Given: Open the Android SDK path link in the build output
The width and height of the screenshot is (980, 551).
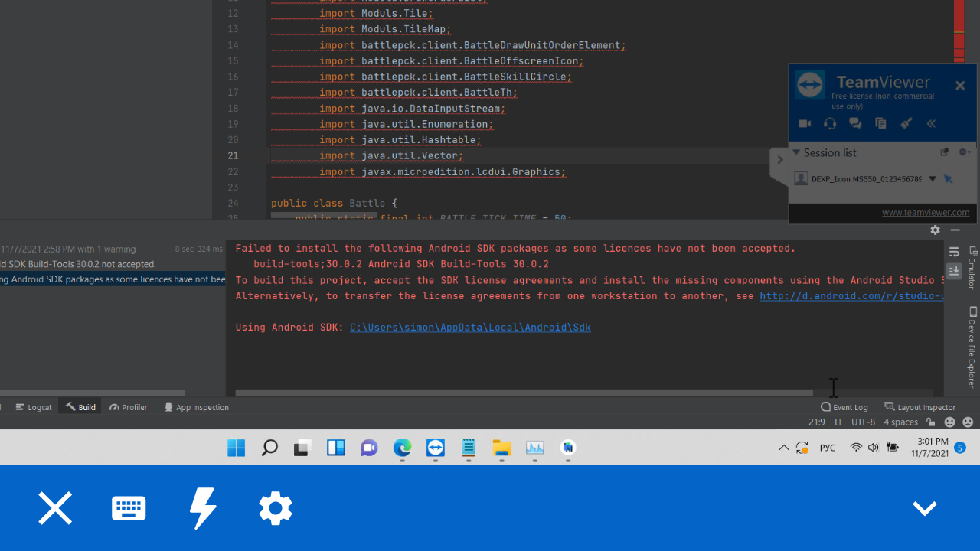Looking at the screenshot, I should click(x=470, y=327).
